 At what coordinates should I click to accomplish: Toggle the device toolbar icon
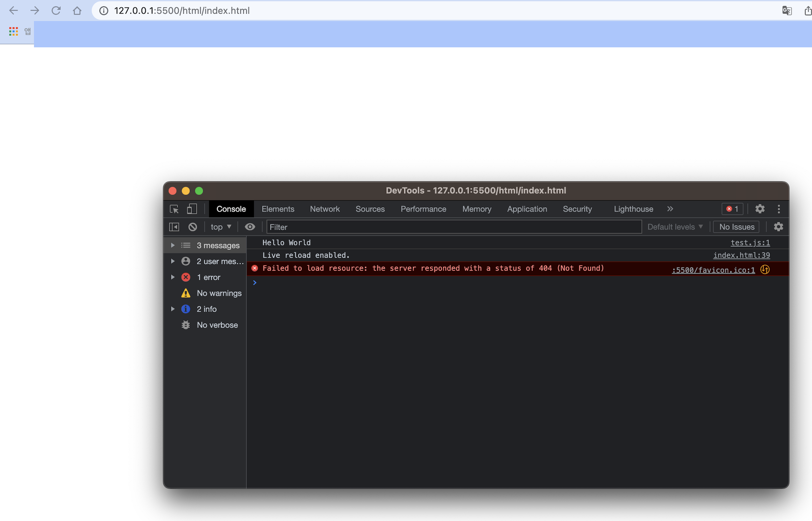pos(192,209)
